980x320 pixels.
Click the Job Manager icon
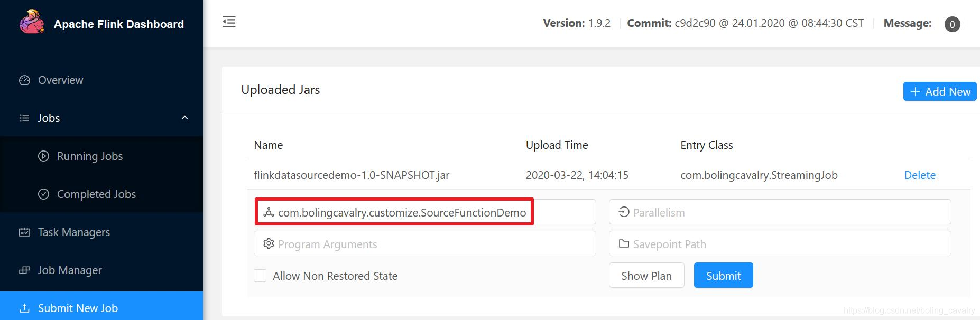coord(25,270)
